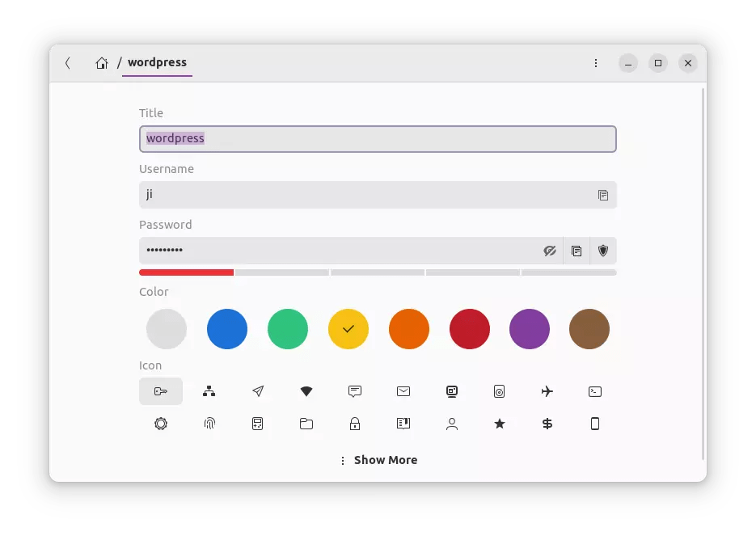Choose the folder icon
This screenshot has width=756, height=536.
(x=306, y=424)
